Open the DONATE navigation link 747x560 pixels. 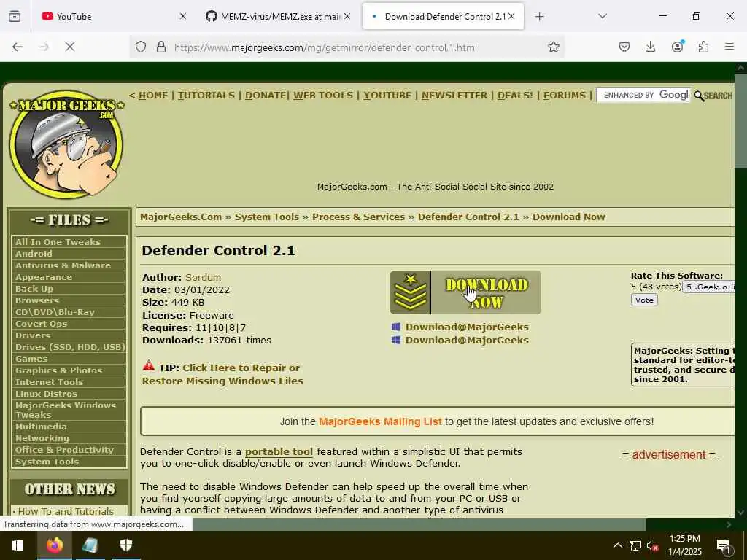(266, 96)
